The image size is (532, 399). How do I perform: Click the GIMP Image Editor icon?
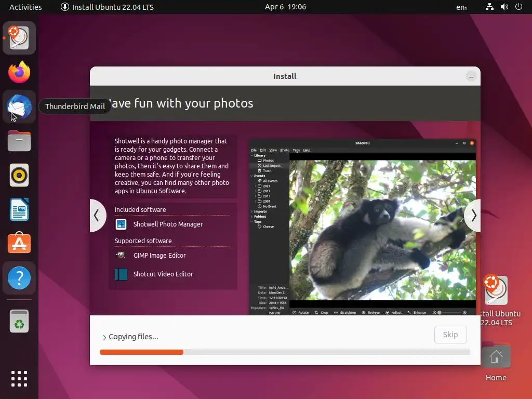pyautogui.click(x=121, y=255)
